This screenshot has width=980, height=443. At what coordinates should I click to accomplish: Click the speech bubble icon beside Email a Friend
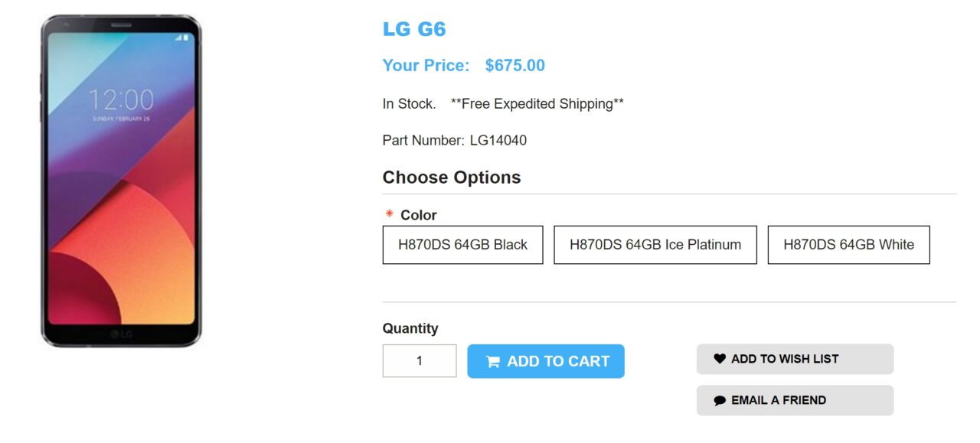[719, 400]
